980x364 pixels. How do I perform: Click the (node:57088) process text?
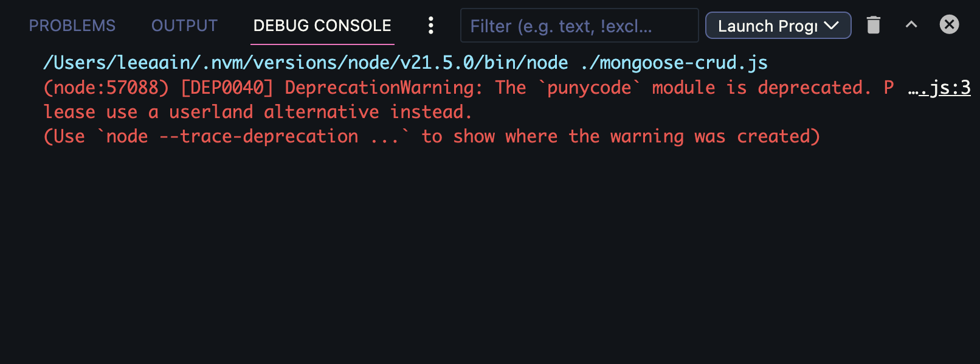click(106, 88)
